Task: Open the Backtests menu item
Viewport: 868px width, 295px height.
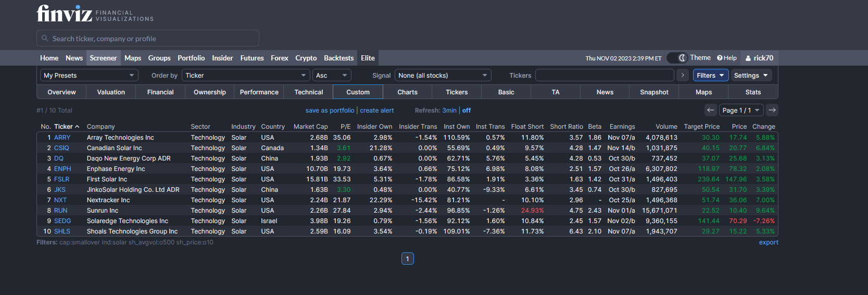Action: coord(339,58)
